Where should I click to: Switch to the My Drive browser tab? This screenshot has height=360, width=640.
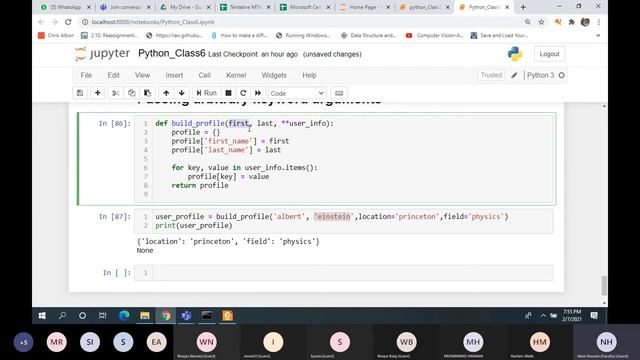point(186,7)
